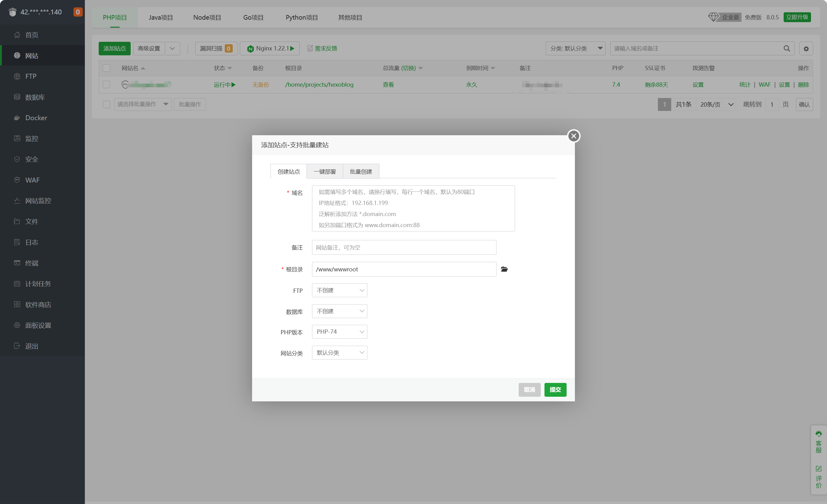Toggle the select-all checkbox in table header
The width and height of the screenshot is (827, 504).
click(106, 68)
